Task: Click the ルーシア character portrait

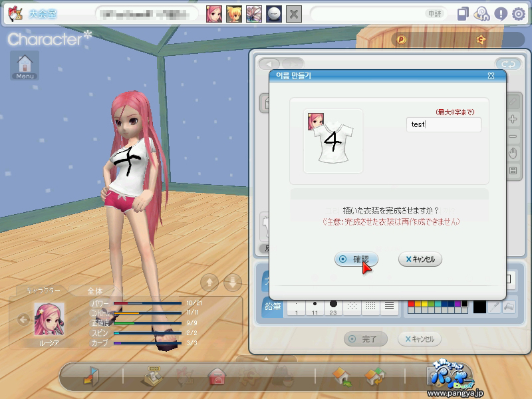Action: tap(49, 320)
